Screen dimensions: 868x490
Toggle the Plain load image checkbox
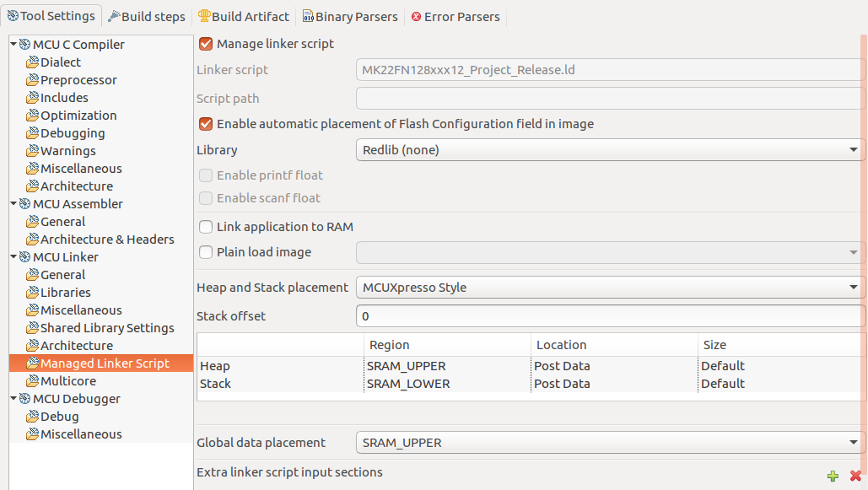(206, 252)
